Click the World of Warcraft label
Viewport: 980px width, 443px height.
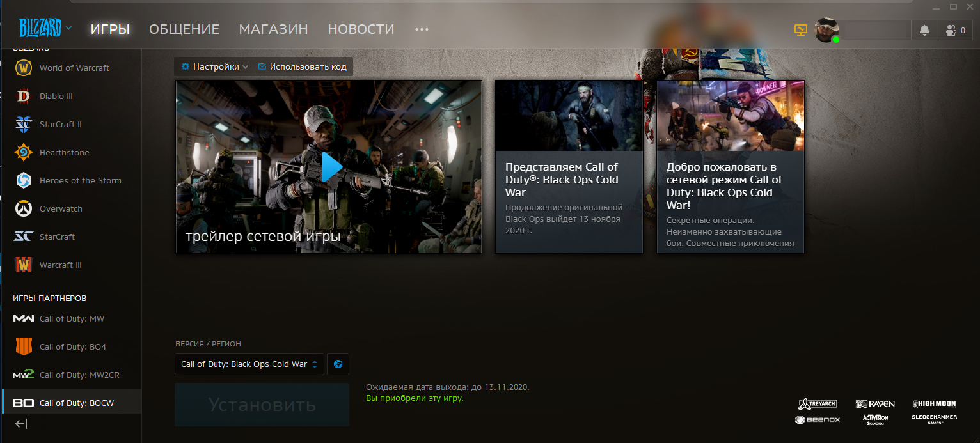click(x=74, y=68)
